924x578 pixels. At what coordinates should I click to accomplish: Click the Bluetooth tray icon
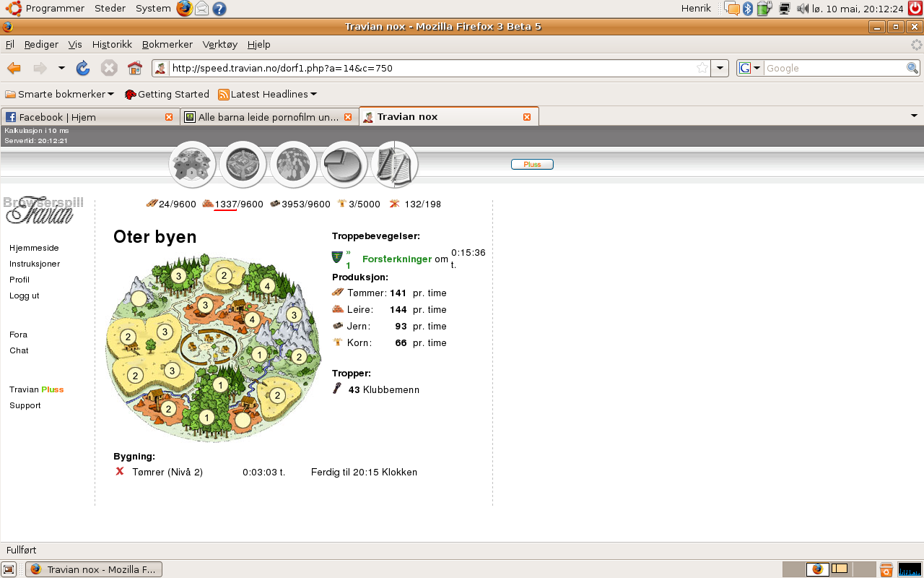click(749, 9)
